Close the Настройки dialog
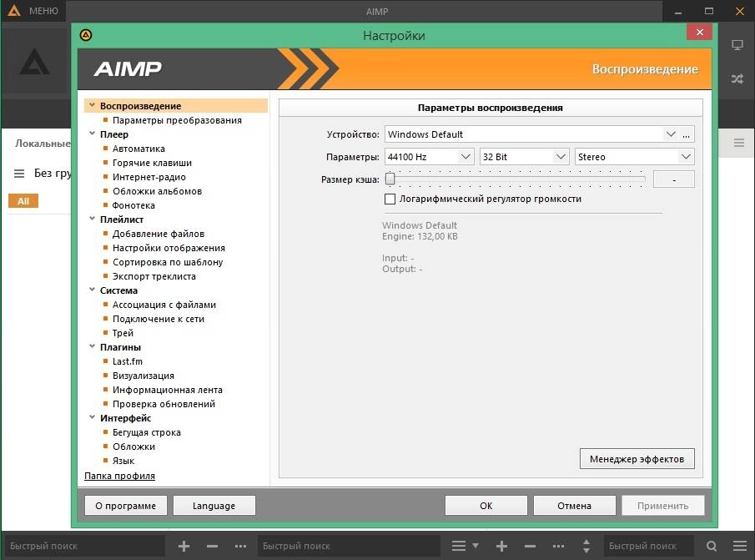The height and width of the screenshot is (560, 755). 700,33
